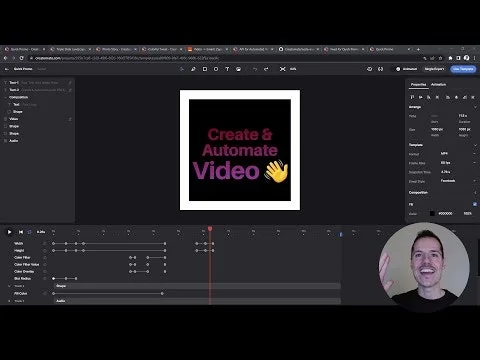
Task: Go back using the editor back arrow
Action: 7,69
